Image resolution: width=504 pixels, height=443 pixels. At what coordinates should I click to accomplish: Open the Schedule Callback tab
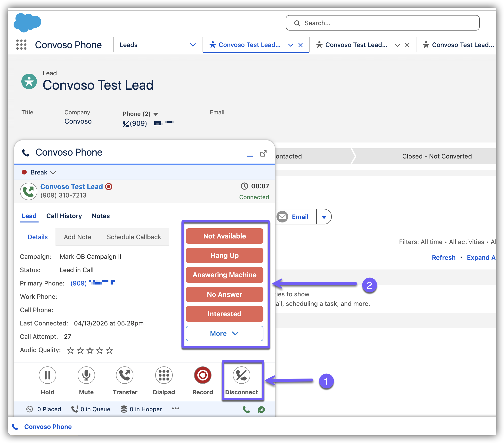[134, 237]
